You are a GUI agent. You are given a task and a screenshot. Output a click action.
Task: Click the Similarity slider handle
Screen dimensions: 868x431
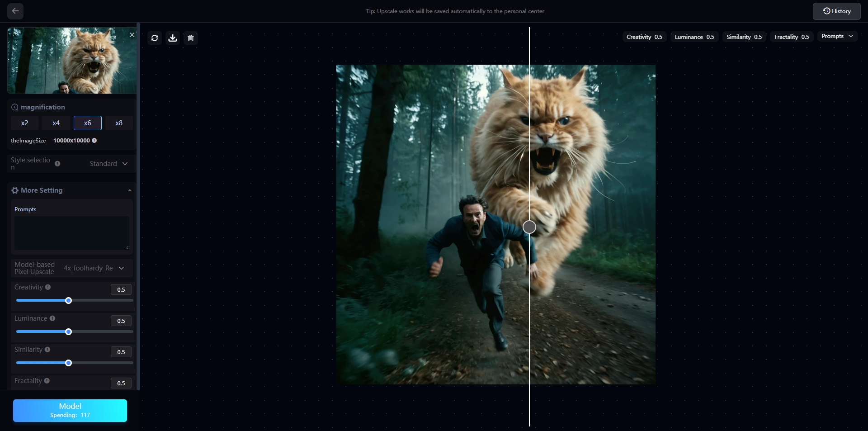coord(69,363)
